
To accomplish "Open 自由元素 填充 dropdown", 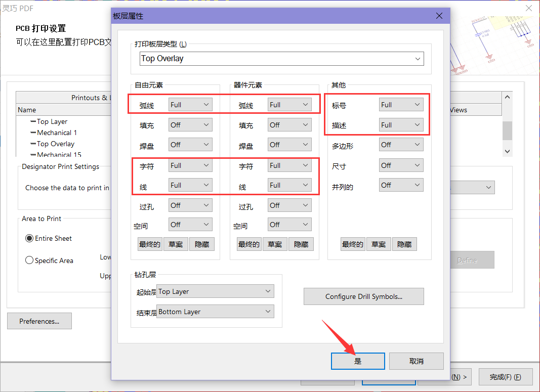I will point(190,125).
